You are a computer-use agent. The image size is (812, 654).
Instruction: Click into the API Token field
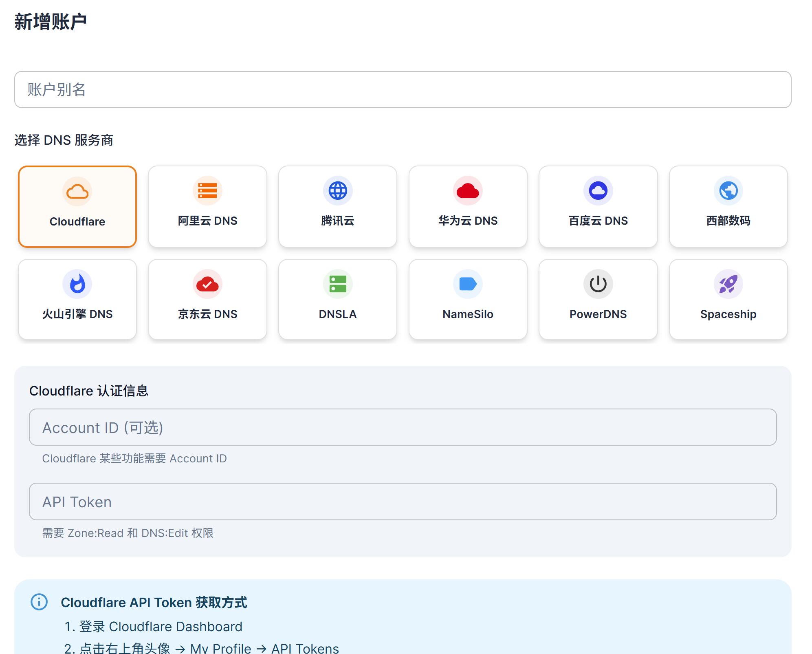(x=403, y=502)
